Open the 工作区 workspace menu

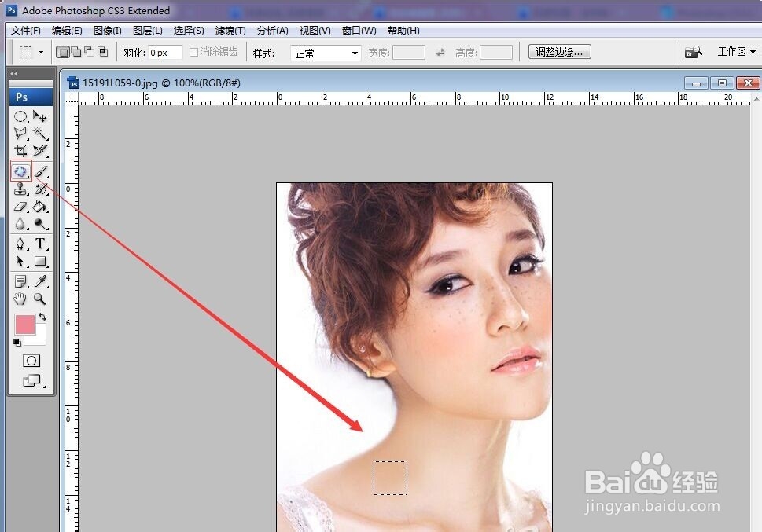tap(735, 51)
